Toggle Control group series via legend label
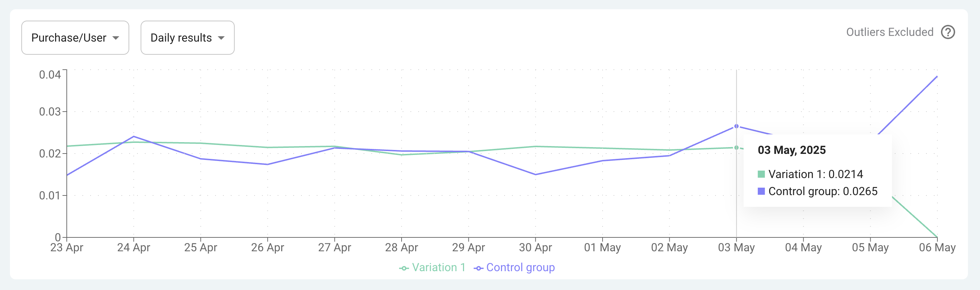980x290 pixels. click(520, 268)
